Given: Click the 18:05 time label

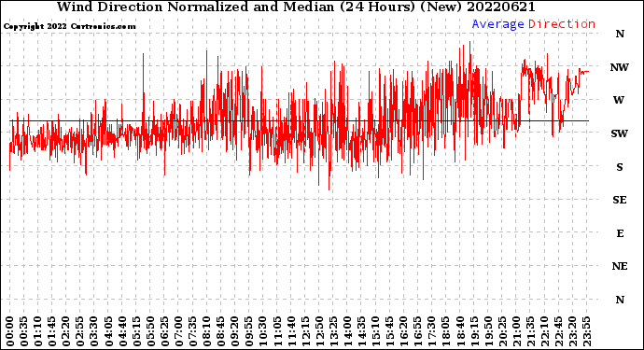Looking at the screenshot, I should point(445,332).
